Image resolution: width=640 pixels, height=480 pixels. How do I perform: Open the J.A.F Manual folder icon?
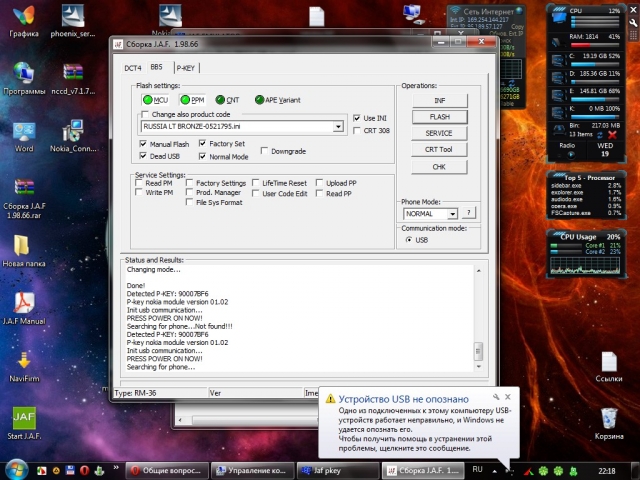(x=23, y=302)
